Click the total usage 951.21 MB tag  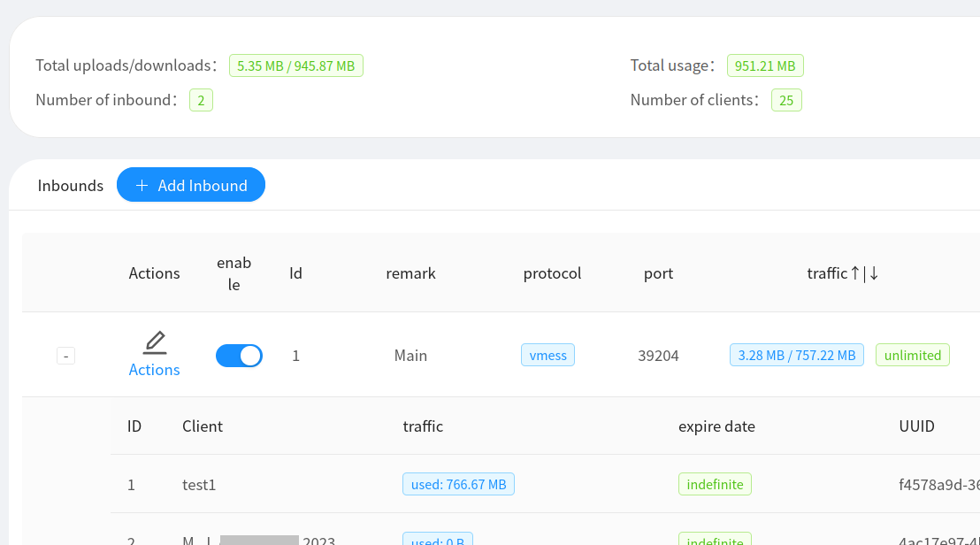click(765, 65)
